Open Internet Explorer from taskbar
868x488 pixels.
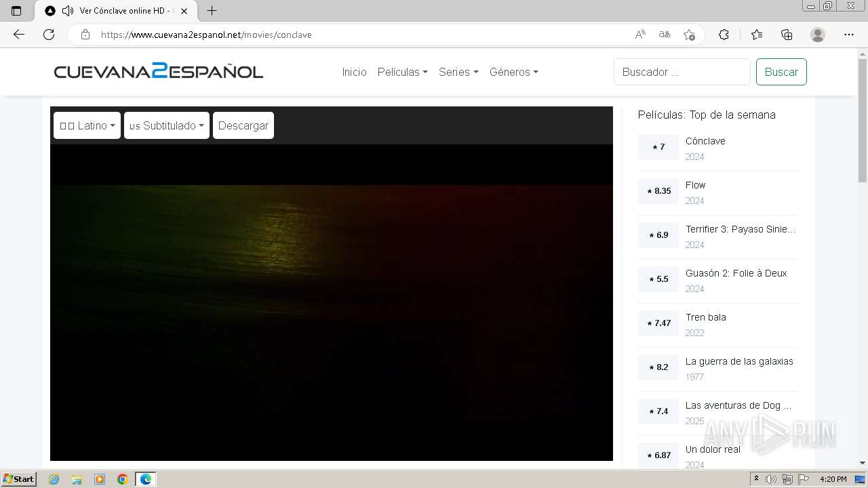[54, 479]
